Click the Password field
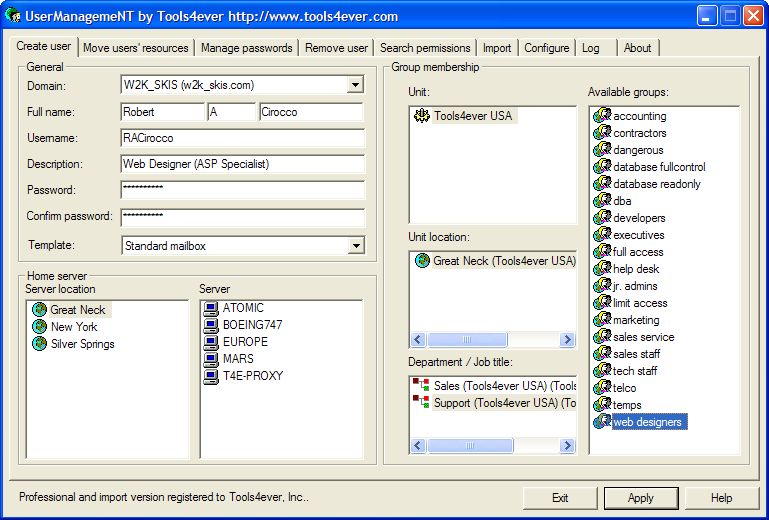The image size is (769, 520). coord(242,190)
